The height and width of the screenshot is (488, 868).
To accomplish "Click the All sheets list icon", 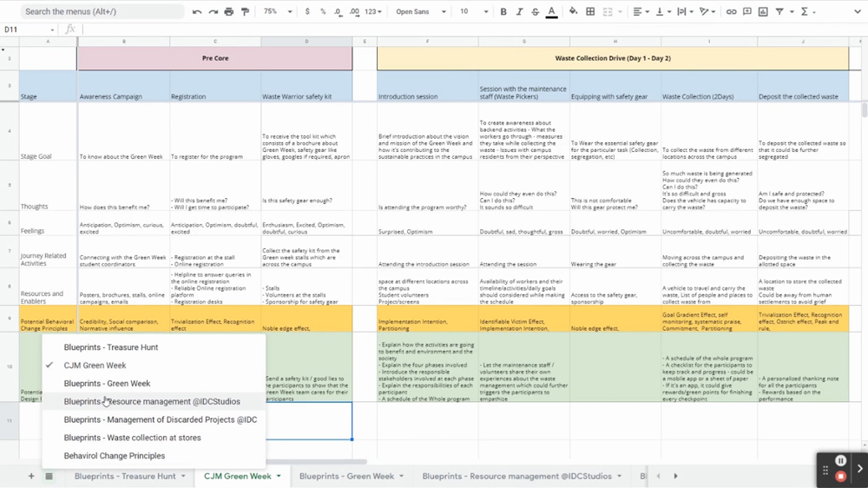I will pyautogui.click(x=49, y=476).
